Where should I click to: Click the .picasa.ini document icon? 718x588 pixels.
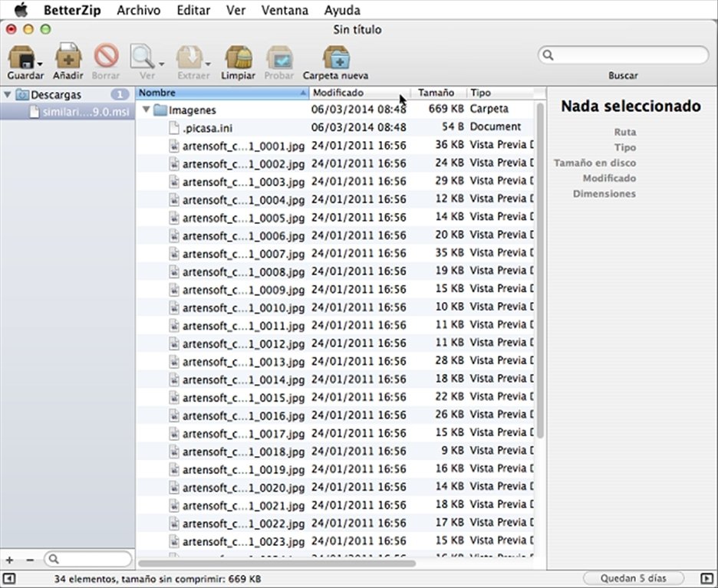click(x=174, y=128)
